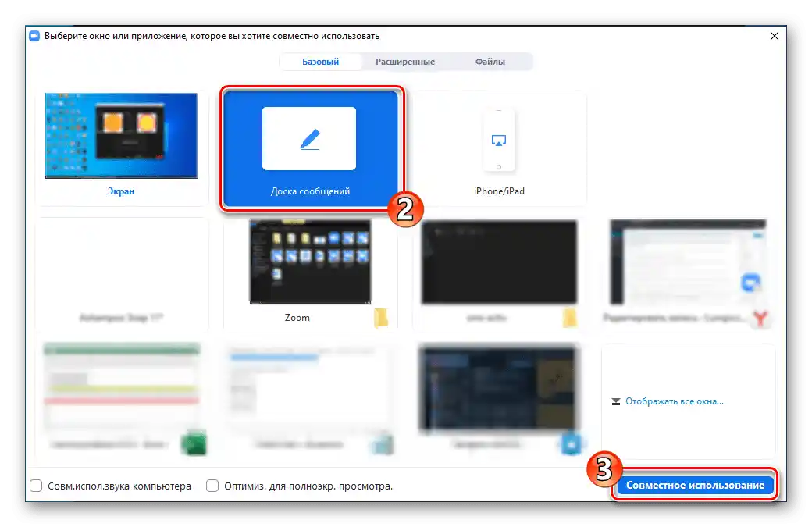Toggle the computer sound sharing option off
Screen dimensions: 812x527
click(36, 485)
